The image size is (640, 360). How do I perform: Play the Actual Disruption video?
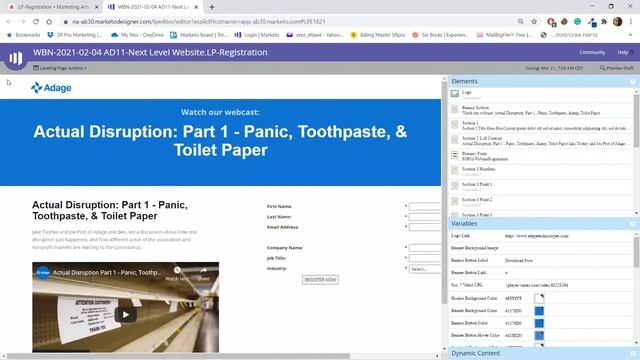125,314
